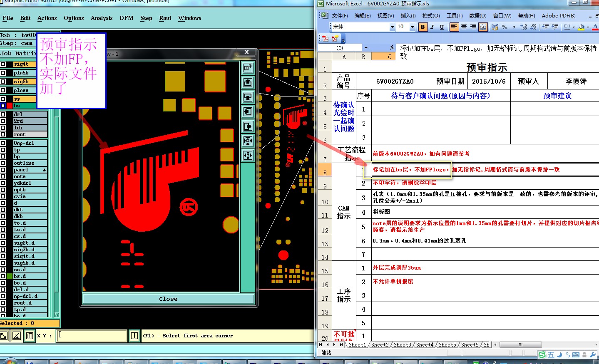Align cell text left in Excel
This screenshot has width=599, height=364.
[454, 27]
